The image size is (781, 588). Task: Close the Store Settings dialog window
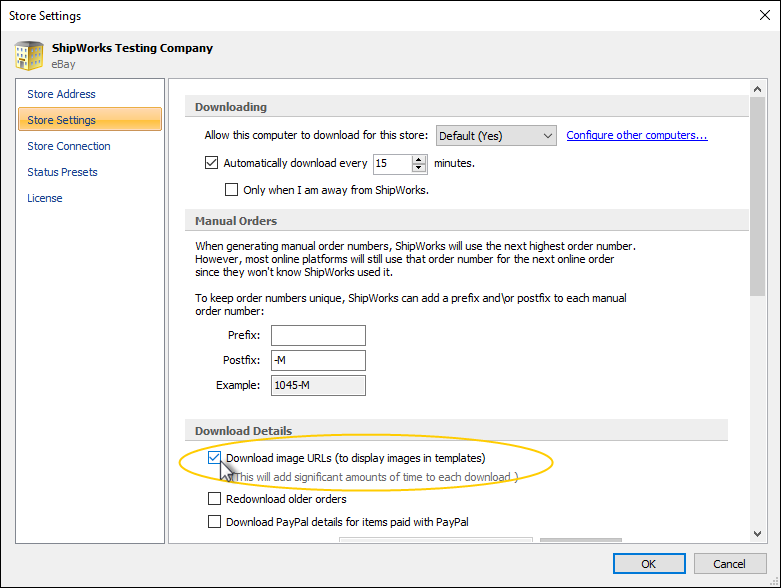pyautogui.click(x=765, y=15)
